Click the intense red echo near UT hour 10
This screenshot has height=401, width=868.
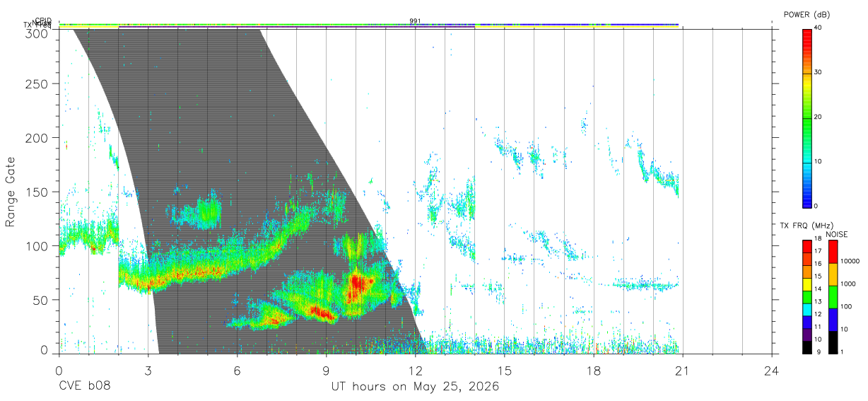359,283
